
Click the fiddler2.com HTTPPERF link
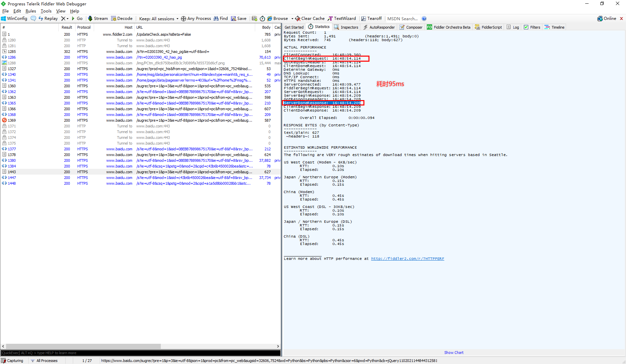coord(408,259)
